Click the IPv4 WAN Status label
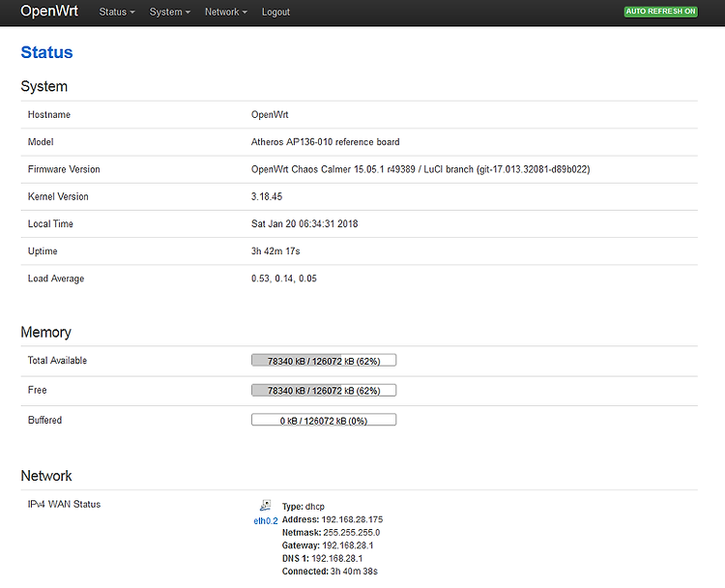Screen dimensions: 725x588 pos(64,504)
